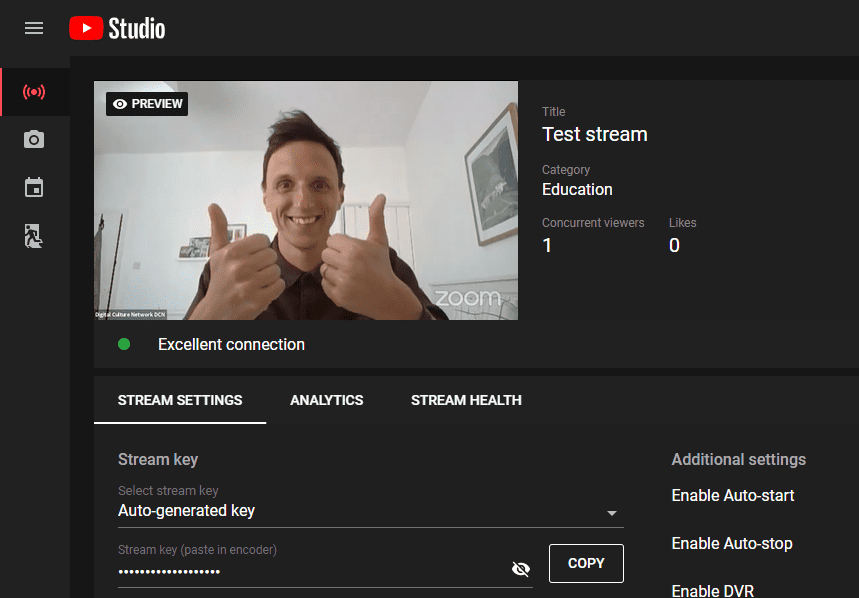The width and height of the screenshot is (859, 598).
Task: Click the green connection status dot
Action: tap(124, 344)
